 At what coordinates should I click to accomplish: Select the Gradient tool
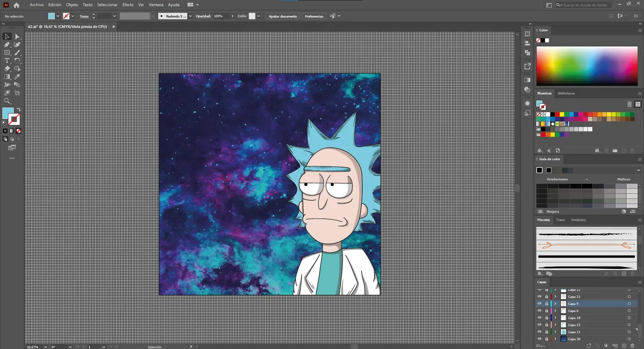(7, 77)
